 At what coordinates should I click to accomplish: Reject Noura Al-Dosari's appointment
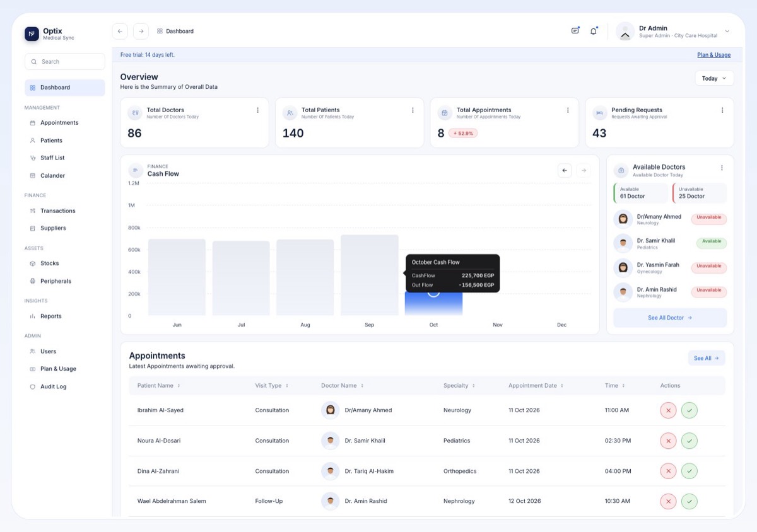(668, 441)
